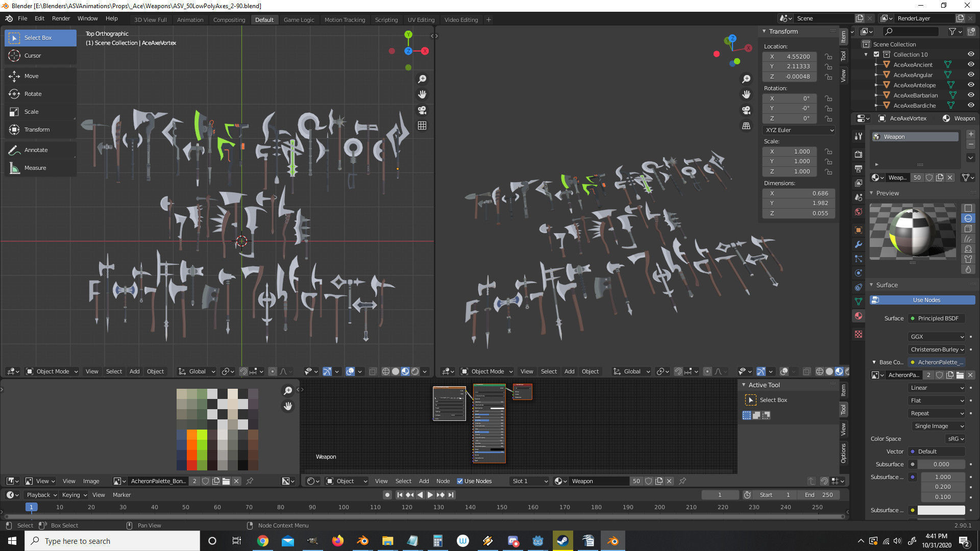Open Object Mode dropdown in left viewport
Image resolution: width=980 pixels, height=551 pixels.
pyautogui.click(x=52, y=371)
